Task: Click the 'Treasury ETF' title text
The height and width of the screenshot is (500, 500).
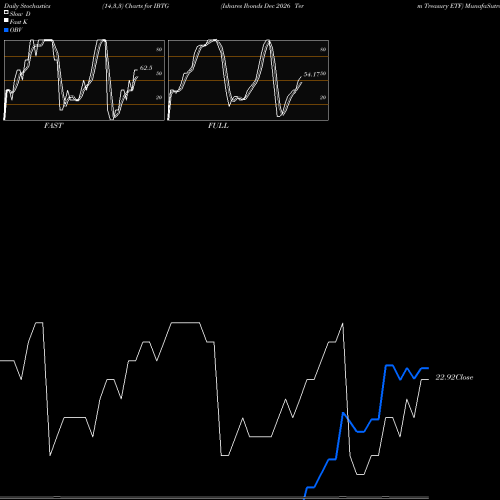Action: [444, 6]
